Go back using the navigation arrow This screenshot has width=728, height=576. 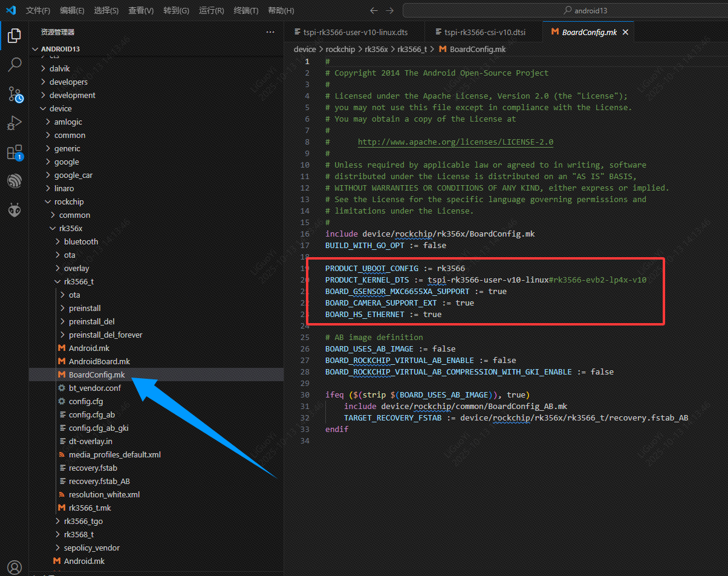pyautogui.click(x=374, y=10)
